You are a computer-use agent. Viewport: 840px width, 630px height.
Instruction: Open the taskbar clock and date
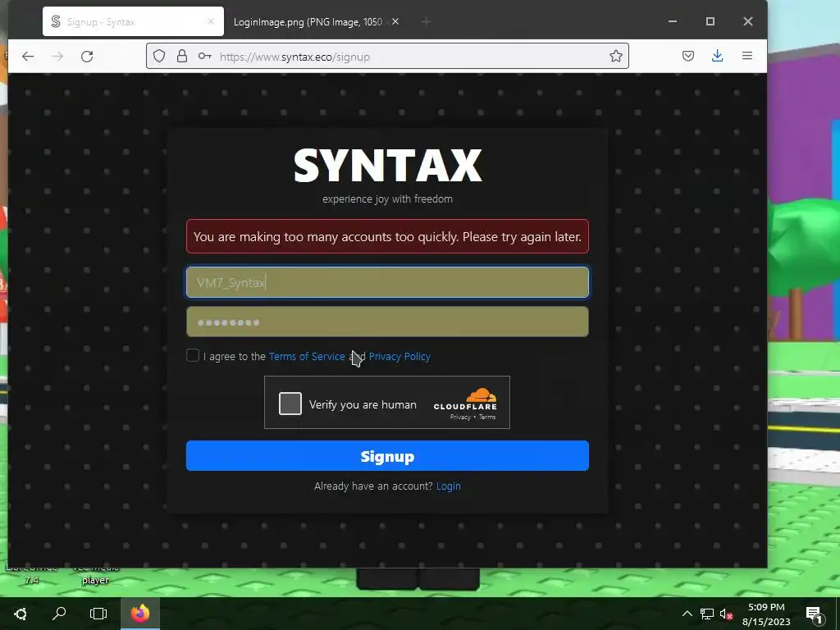(766, 614)
